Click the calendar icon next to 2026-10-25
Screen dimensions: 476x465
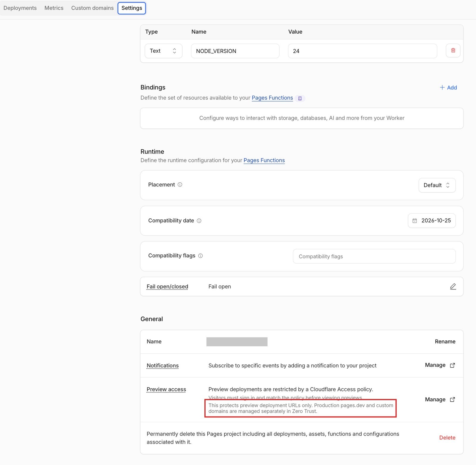click(415, 221)
